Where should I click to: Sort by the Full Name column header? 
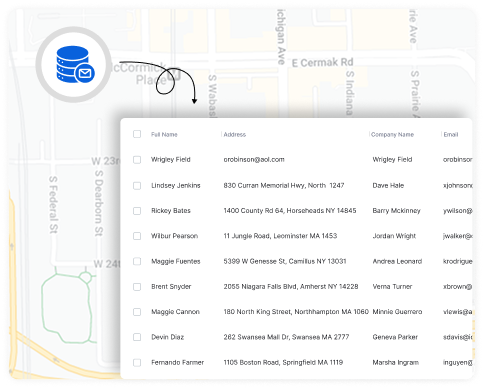point(164,135)
